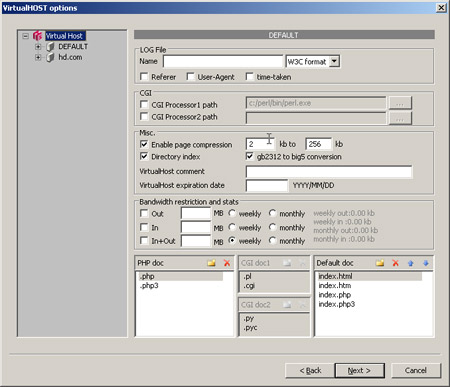The height and width of the screenshot is (387, 450).
Task: Click the In+Out MB limit field
Action: tap(196, 241)
